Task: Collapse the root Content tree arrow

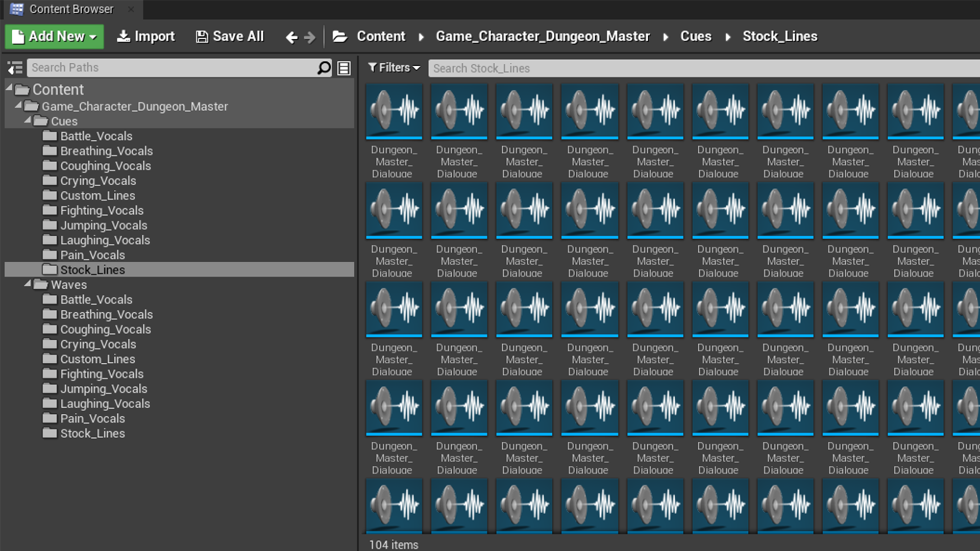Action: coord(9,88)
